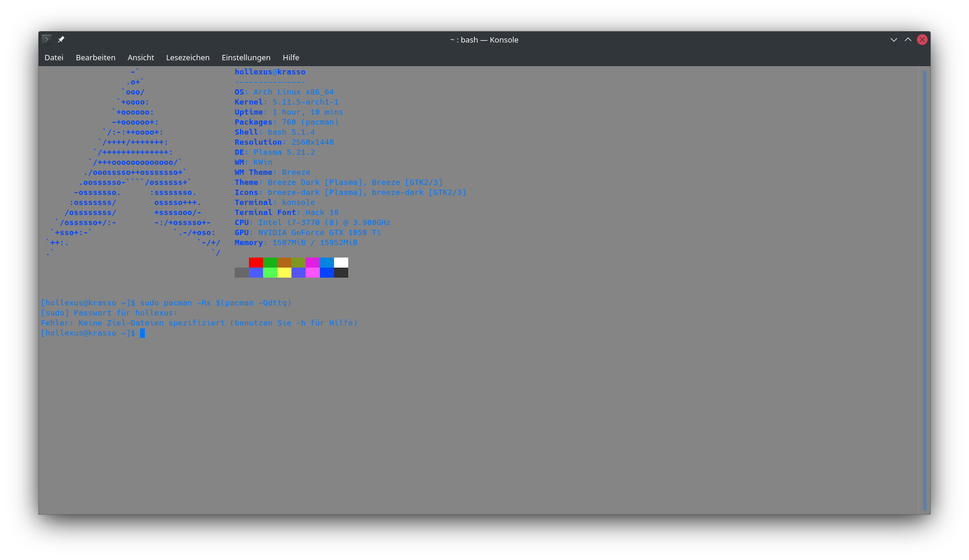The height and width of the screenshot is (560, 969).
Task: Toggle the pin on all desktops button
Action: [x=61, y=40]
